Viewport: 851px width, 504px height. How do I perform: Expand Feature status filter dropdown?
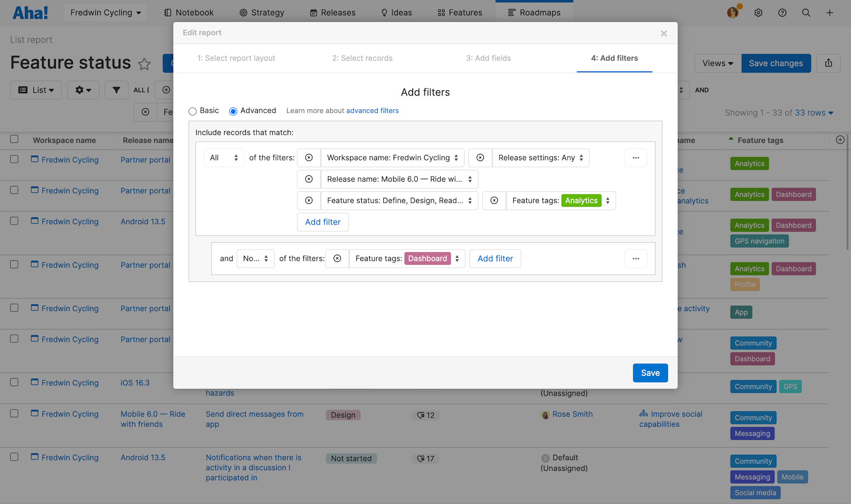pos(399,201)
